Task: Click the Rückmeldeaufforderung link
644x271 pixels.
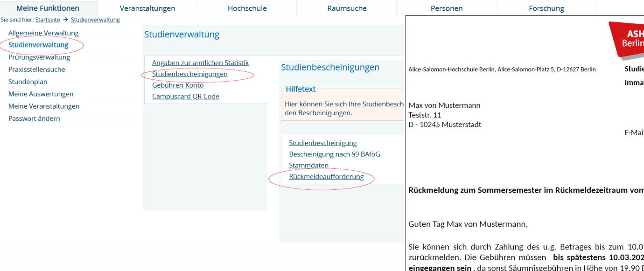Action: coord(326,177)
